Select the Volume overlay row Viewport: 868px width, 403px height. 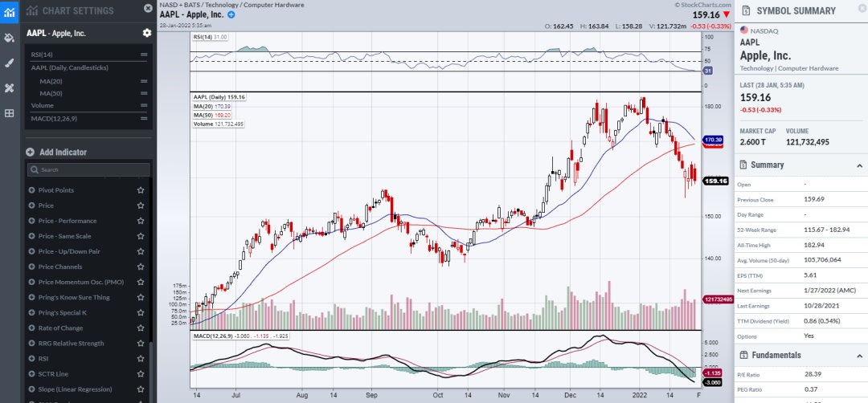[88, 105]
